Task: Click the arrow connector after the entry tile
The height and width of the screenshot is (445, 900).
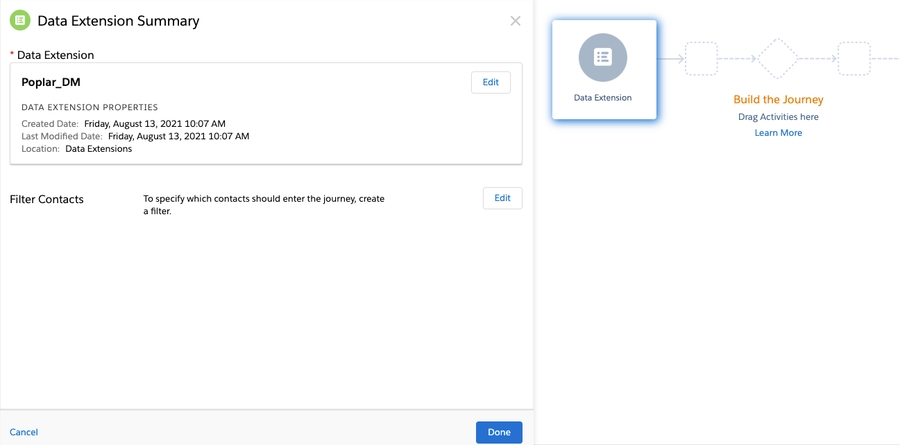Action: click(671, 59)
